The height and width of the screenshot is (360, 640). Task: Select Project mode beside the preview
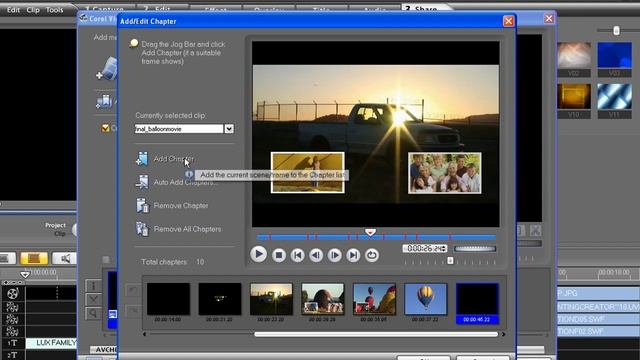point(55,225)
